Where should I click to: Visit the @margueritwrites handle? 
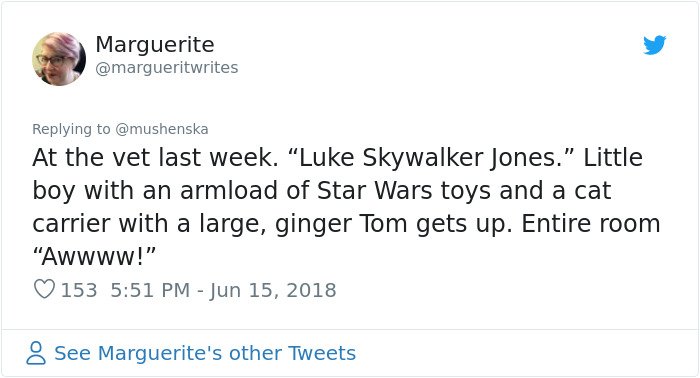167,67
